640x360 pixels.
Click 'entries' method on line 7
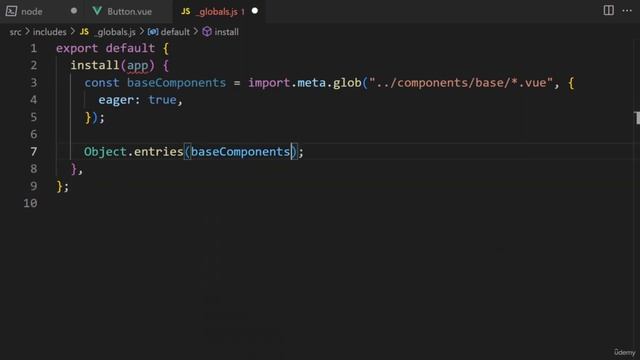click(x=159, y=152)
